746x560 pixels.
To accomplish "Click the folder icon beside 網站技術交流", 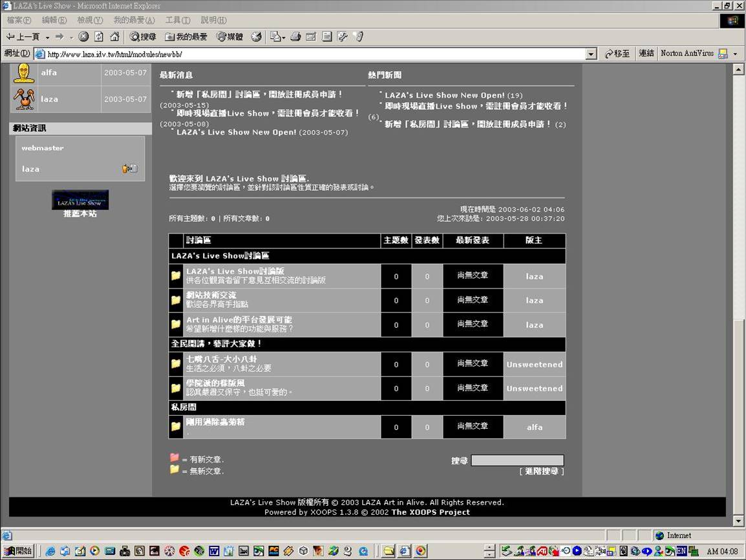I will point(176,300).
